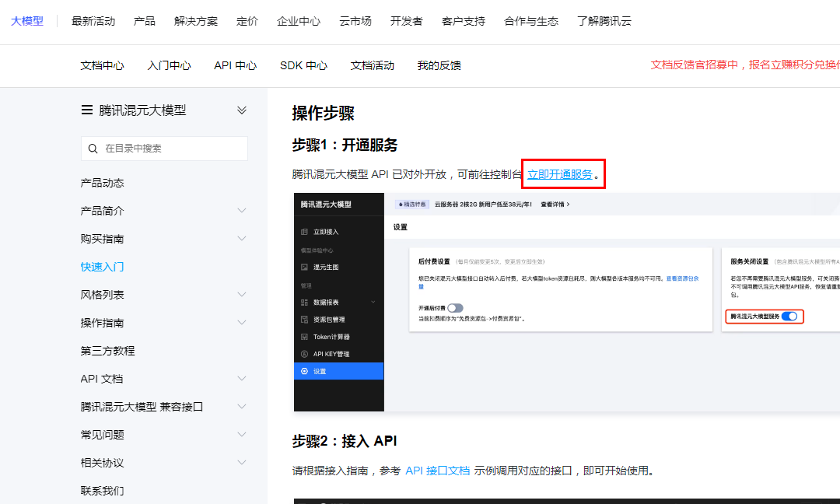
Task: Open the 定价 top menu item
Action: [247, 21]
